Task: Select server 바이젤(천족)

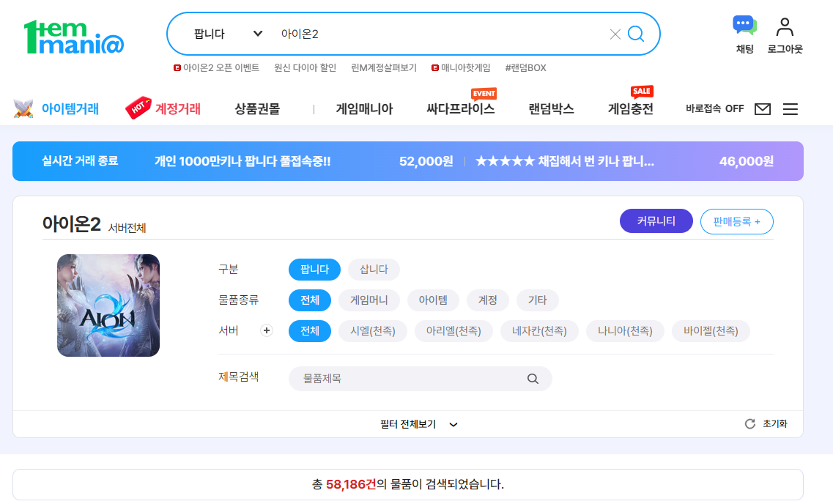Action: (x=711, y=331)
